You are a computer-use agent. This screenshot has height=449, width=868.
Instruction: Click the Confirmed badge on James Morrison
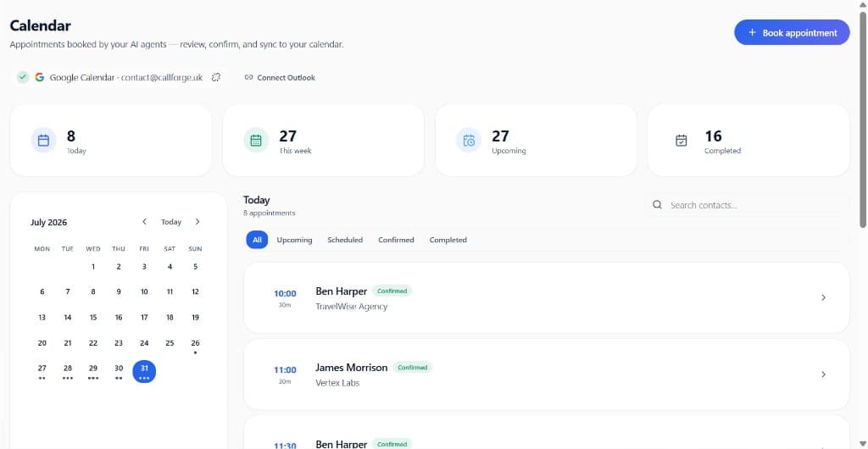pyautogui.click(x=413, y=367)
